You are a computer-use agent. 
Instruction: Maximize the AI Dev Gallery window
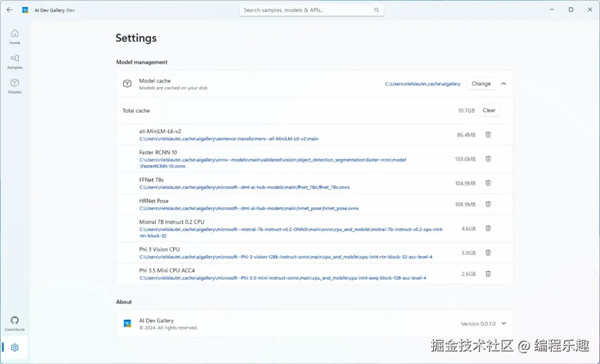tap(571, 10)
